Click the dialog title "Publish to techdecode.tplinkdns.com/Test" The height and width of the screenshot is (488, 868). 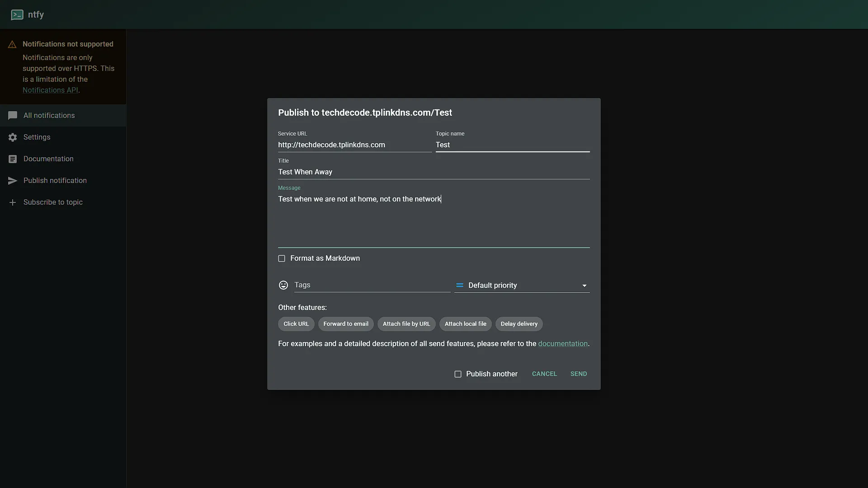click(365, 113)
